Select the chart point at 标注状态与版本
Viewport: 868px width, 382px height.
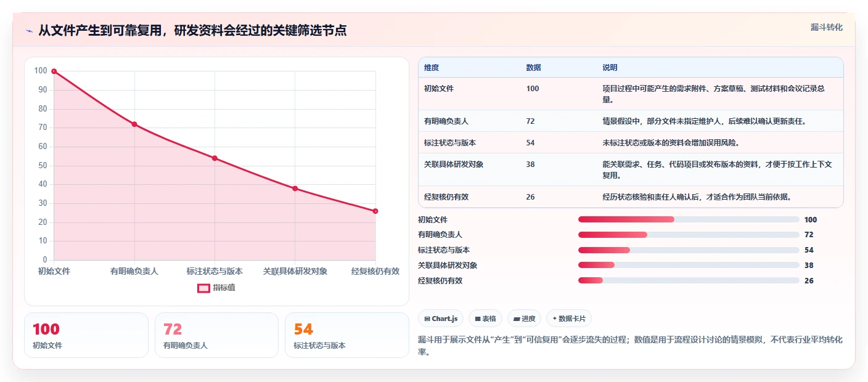[x=215, y=158]
